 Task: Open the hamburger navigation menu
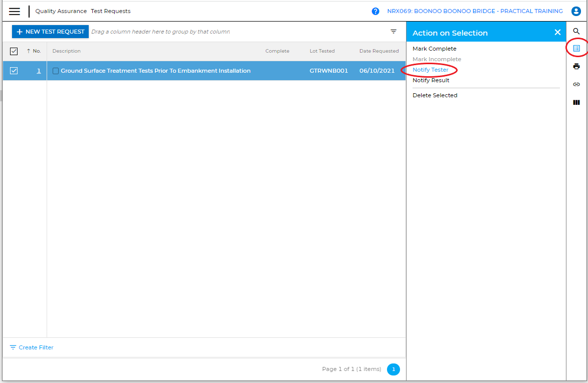coord(15,11)
